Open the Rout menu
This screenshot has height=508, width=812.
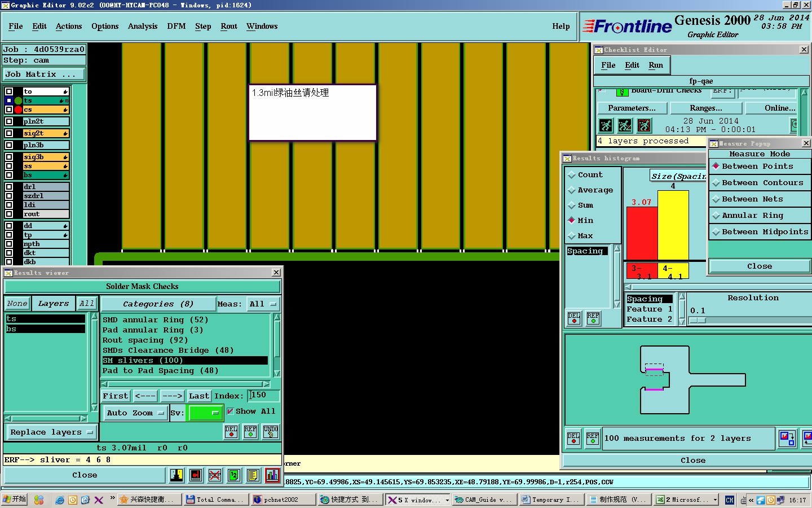(229, 27)
